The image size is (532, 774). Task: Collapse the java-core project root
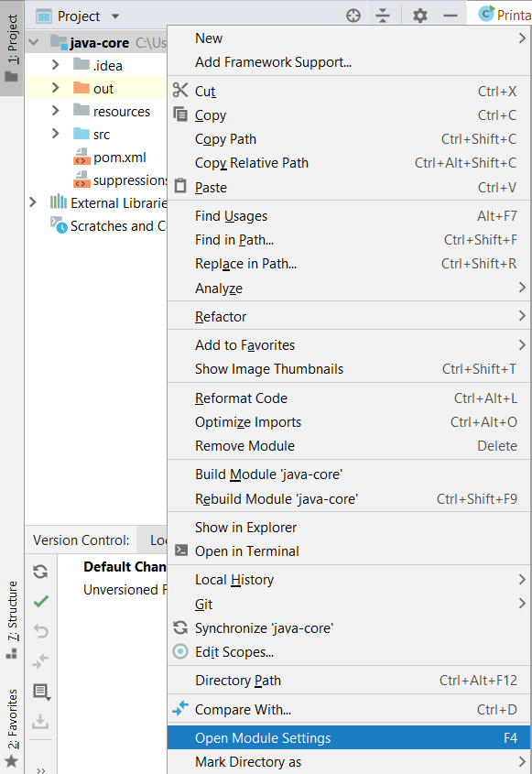pyautogui.click(x=32, y=41)
